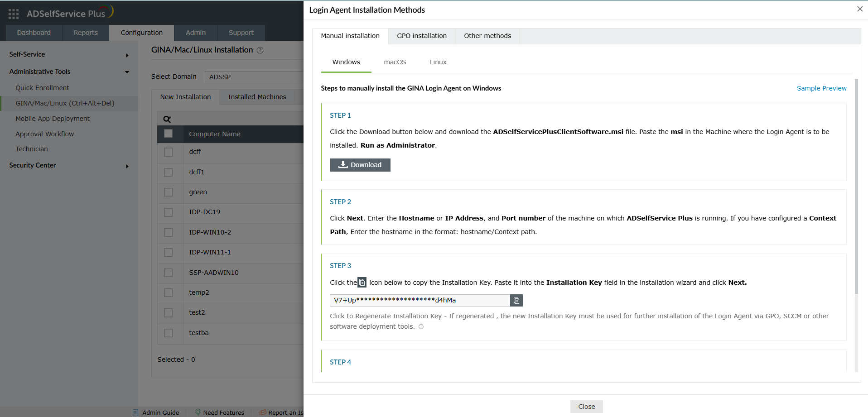The width and height of the screenshot is (868, 417).
Task: Collapse the Administrative Tools section
Action: point(127,72)
